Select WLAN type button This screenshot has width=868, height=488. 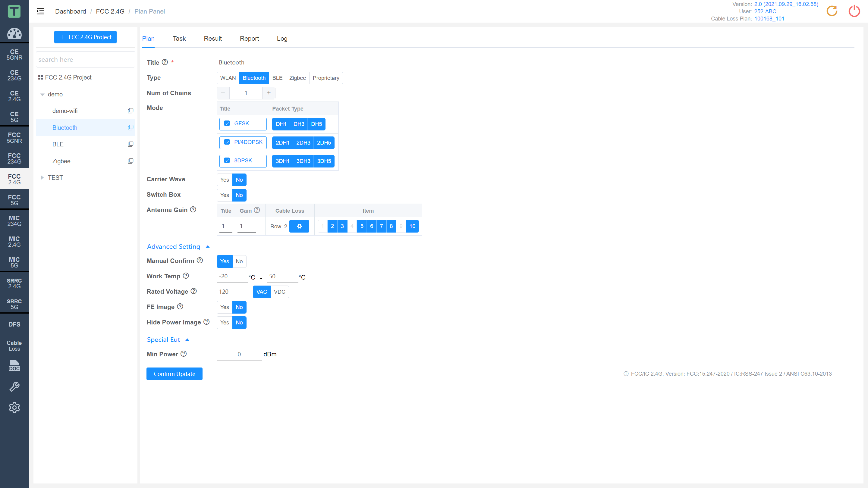[228, 78]
